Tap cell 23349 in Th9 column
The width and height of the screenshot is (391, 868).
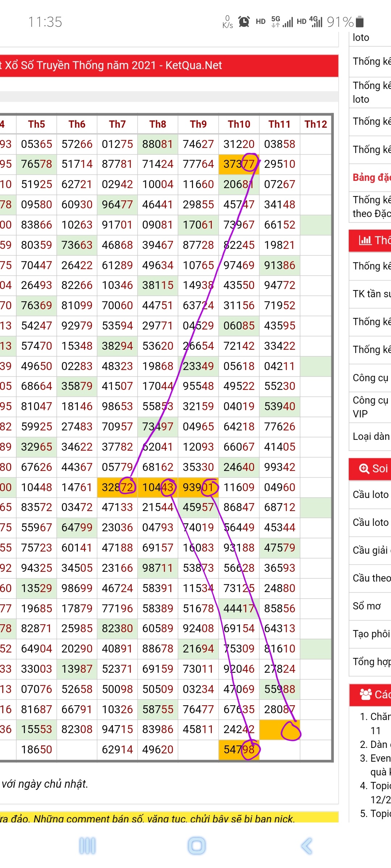(x=198, y=366)
